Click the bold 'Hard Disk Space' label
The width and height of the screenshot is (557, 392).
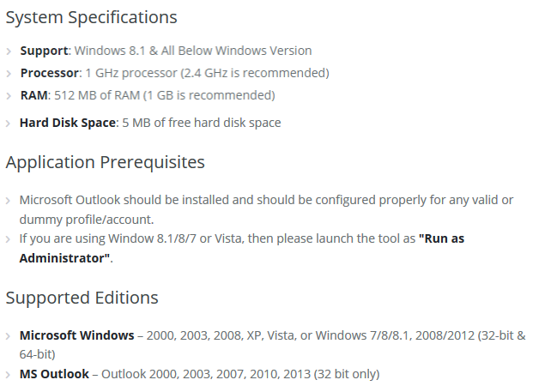click(x=68, y=123)
